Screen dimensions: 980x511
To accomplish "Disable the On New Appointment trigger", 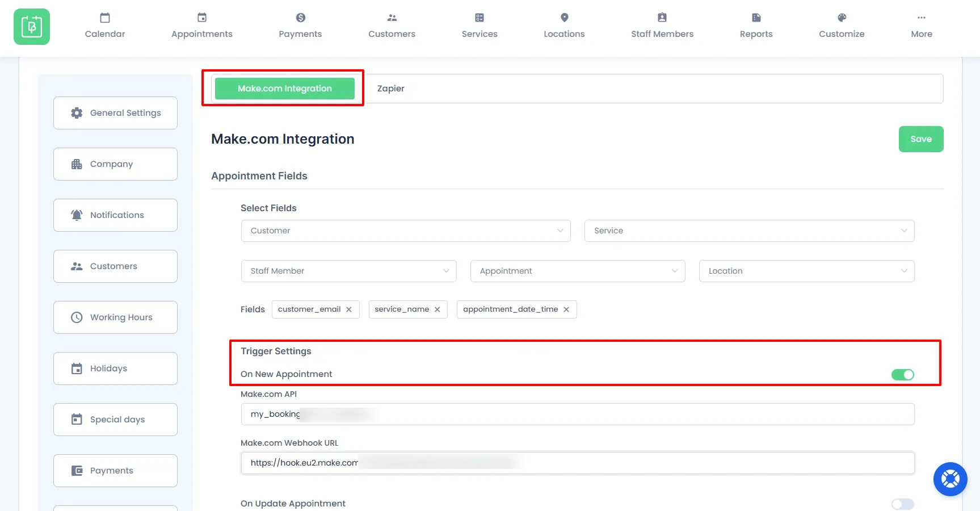I will [x=902, y=375].
